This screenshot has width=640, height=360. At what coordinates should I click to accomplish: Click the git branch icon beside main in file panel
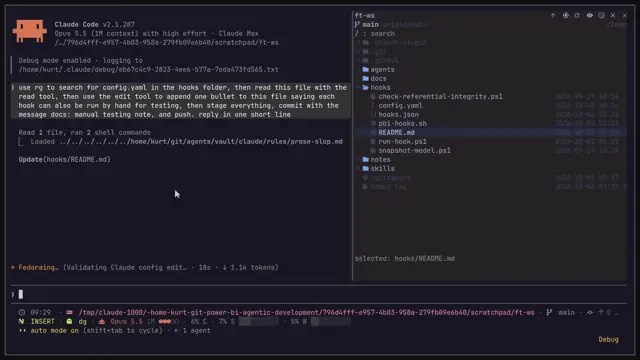(357, 24)
